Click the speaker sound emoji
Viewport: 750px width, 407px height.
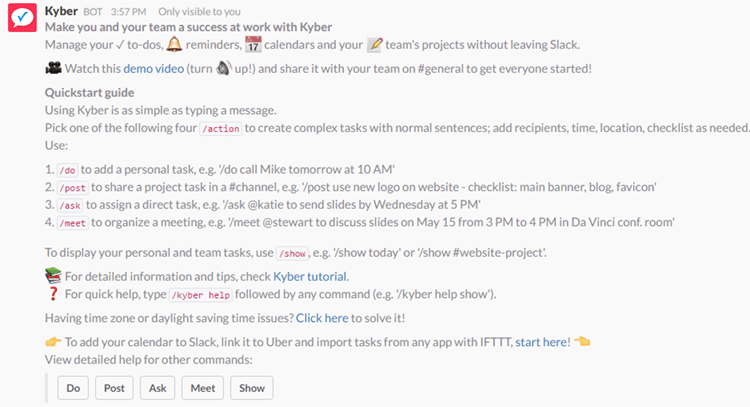(x=223, y=68)
